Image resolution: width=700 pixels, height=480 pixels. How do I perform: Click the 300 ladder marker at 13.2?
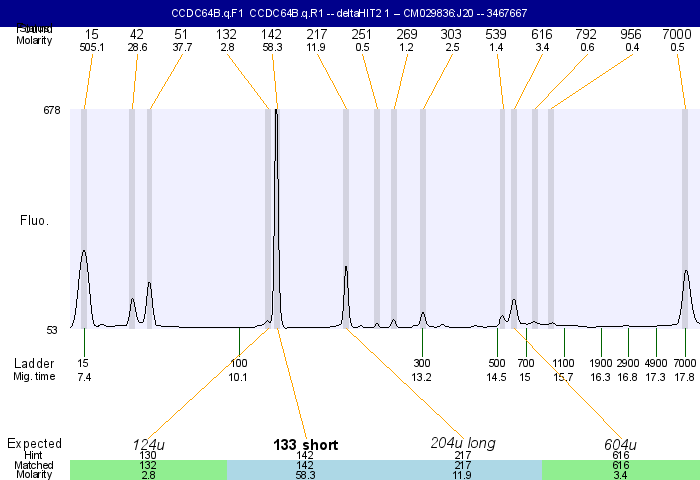(422, 363)
